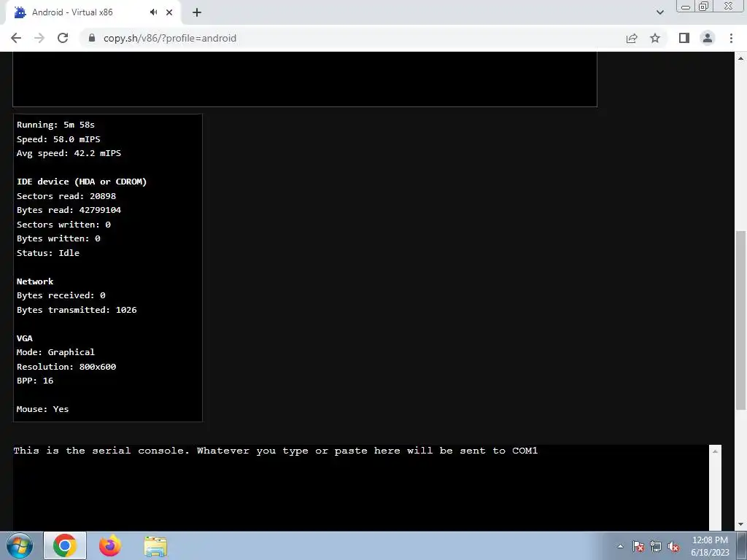This screenshot has width=747, height=560.
Task: Click the page scrollbar down arrow
Action: pos(740,524)
